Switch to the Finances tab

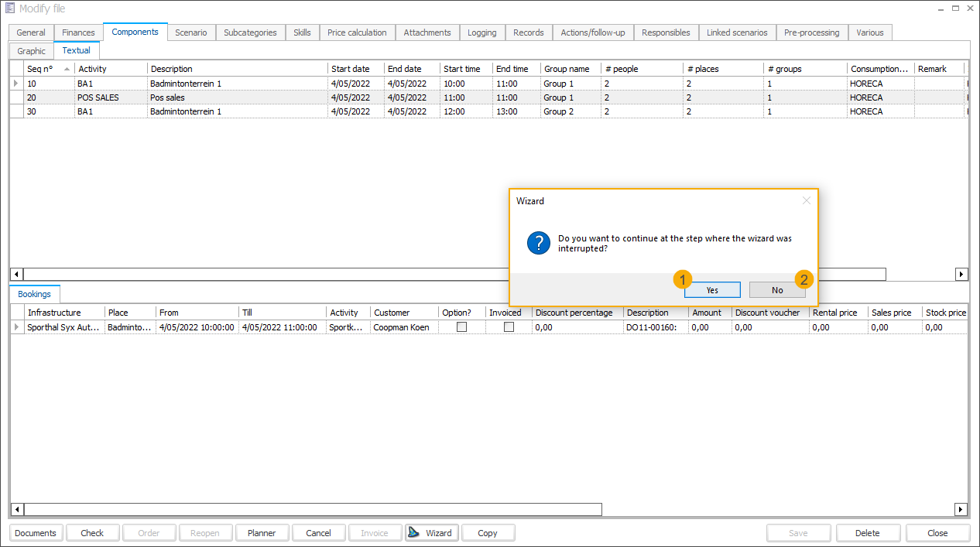coord(79,32)
